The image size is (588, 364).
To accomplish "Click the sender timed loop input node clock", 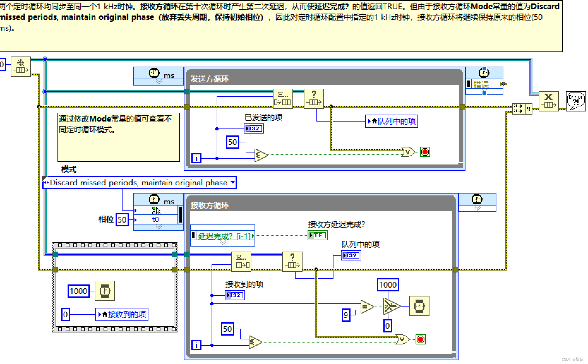I will click(154, 73).
